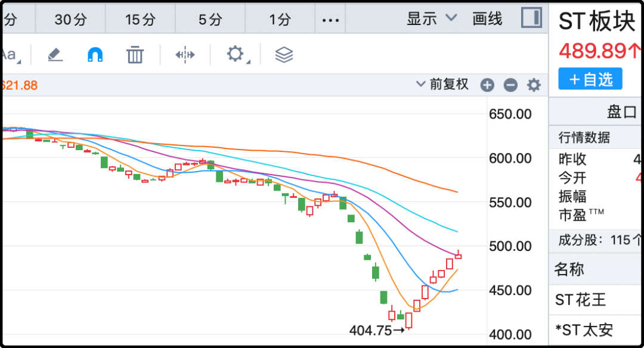Screen dimensions: 644x348
Task: Click the 650.00 price axis label
Action: tap(510, 114)
